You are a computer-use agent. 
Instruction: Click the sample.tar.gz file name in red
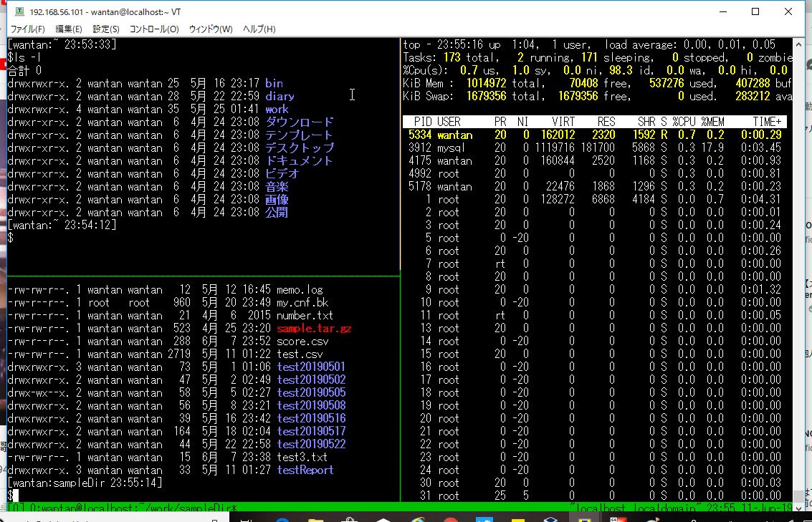[x=314, y=329]
